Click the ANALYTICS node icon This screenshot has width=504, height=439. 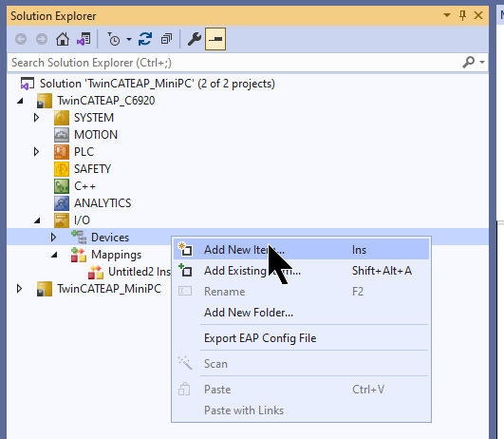[62, 203]
